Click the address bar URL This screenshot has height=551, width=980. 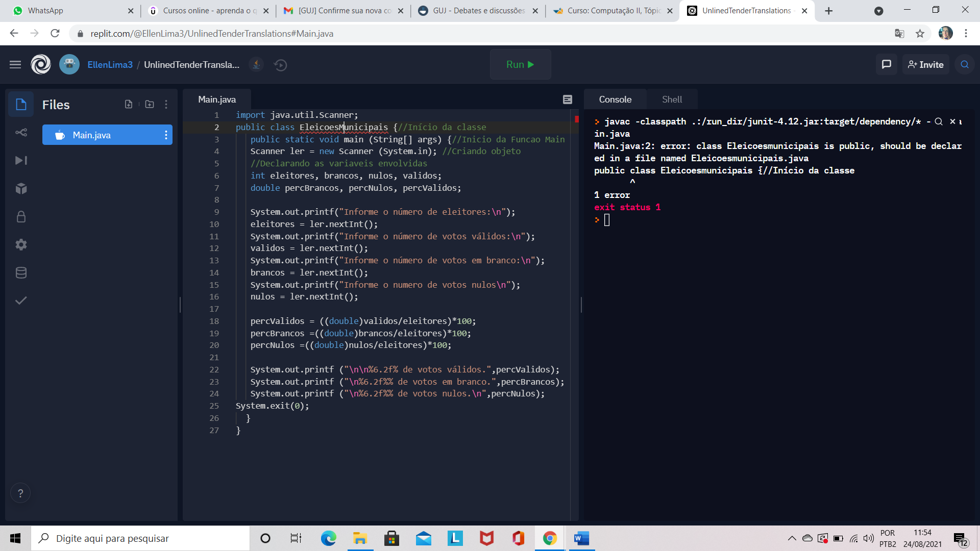point(212,34)
